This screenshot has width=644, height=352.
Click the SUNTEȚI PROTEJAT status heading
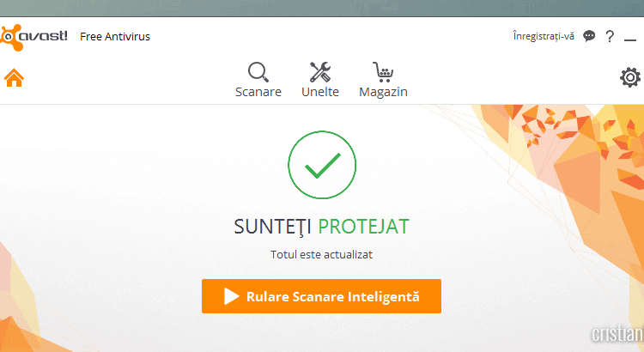321,227
